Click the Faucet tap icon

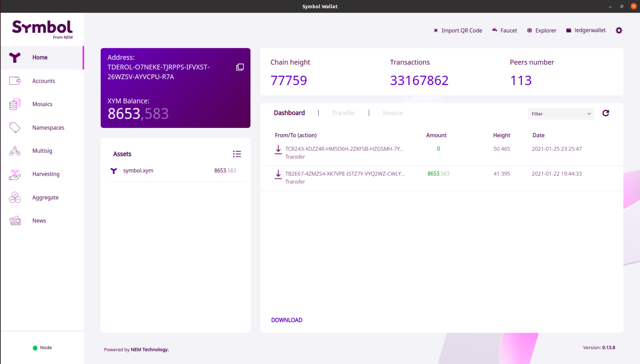coord(495,30)
